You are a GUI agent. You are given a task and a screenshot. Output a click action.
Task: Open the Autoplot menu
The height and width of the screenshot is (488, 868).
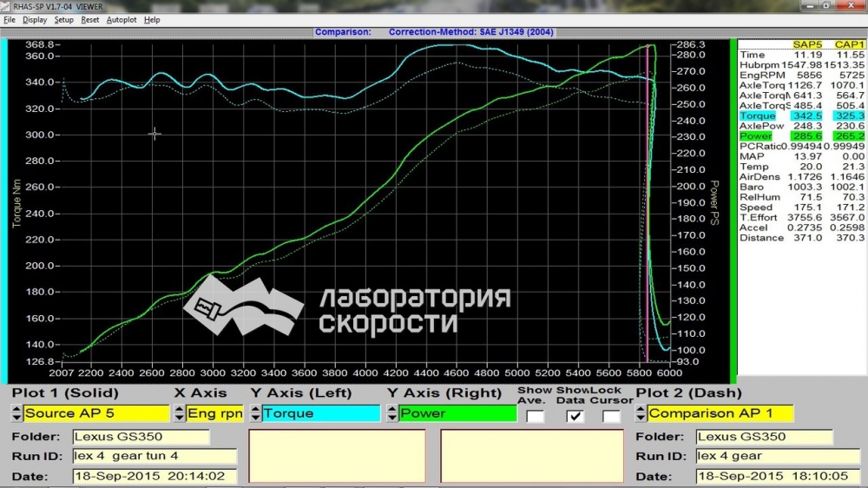[x=121, y=19]
